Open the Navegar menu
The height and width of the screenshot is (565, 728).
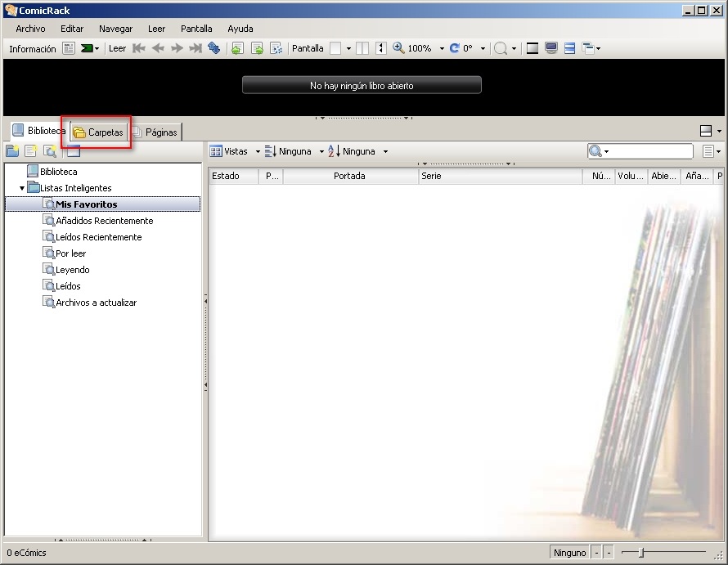pyautogui.click(x=115, y=29)
